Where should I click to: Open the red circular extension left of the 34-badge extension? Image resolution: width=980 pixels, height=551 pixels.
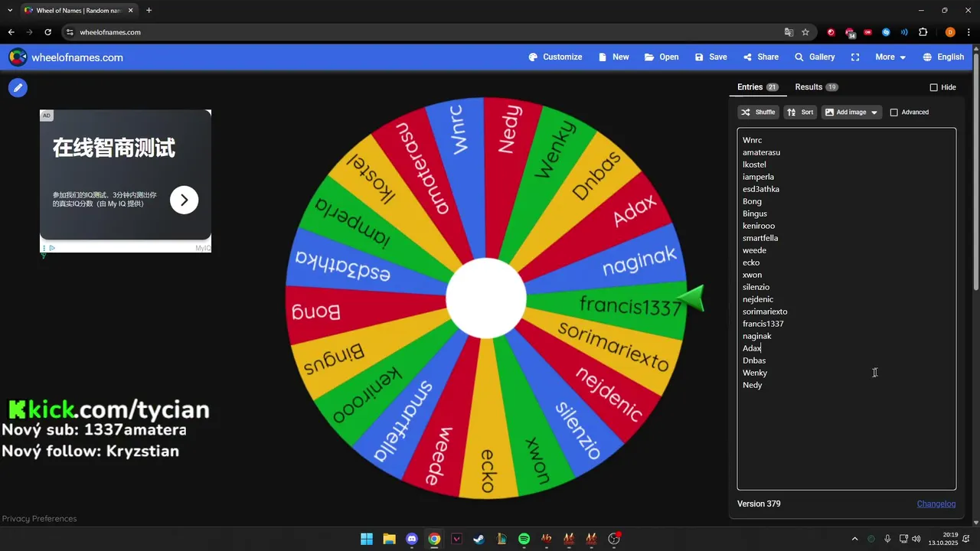pos(831,32)
